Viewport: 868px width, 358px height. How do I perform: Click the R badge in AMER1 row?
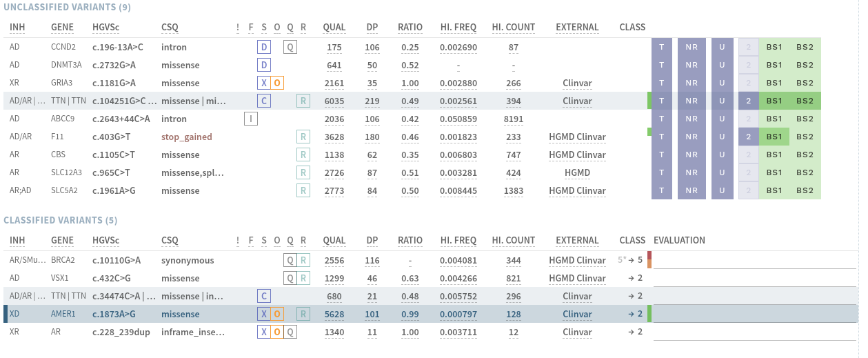[x=303, y=314]
